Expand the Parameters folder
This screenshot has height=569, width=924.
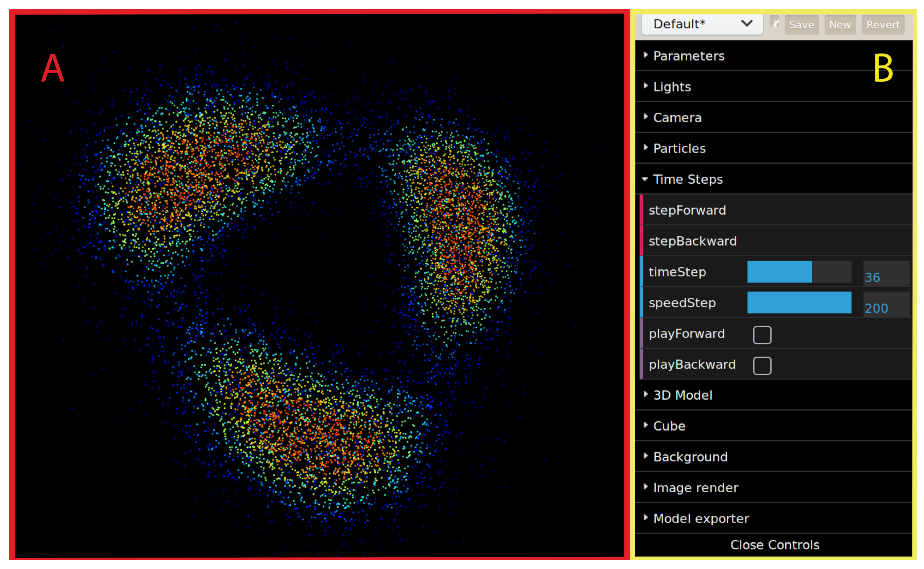click(688, 56)
